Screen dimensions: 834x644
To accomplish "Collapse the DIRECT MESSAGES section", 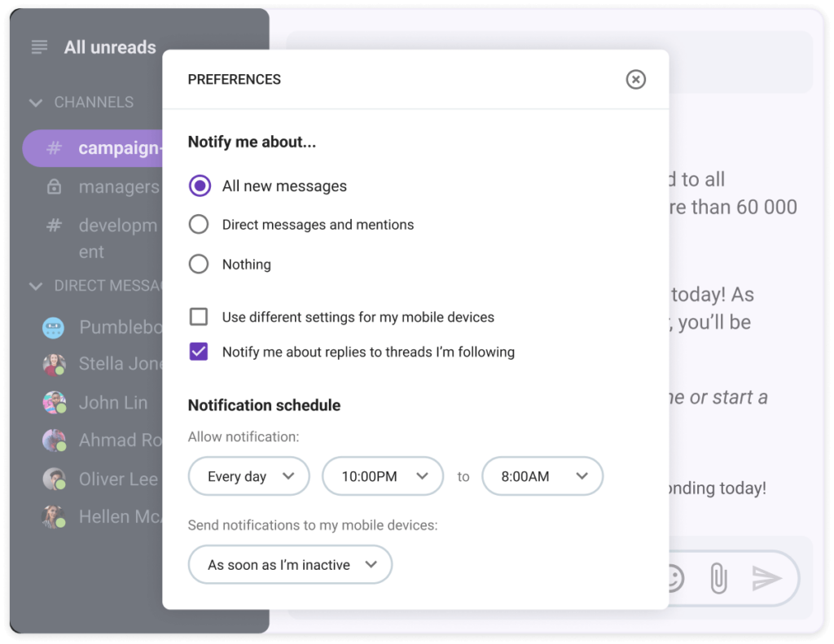I will (x=35, y=286).
